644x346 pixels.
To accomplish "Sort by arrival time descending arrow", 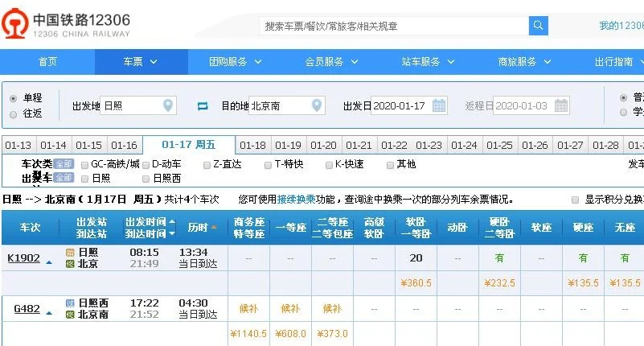I will [172, 233].
